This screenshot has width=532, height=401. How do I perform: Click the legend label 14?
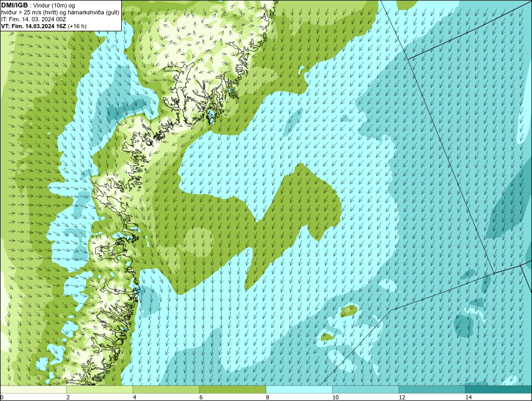[468, 398]
